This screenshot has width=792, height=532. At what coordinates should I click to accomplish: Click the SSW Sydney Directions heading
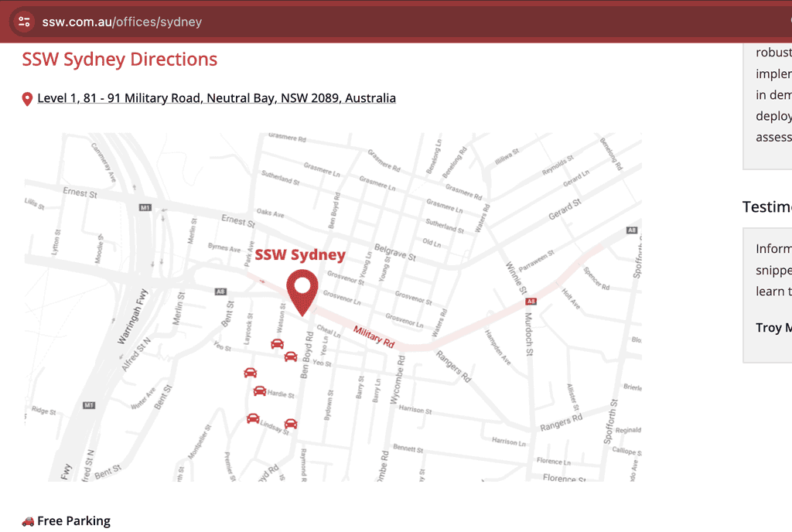coord(119,59)
